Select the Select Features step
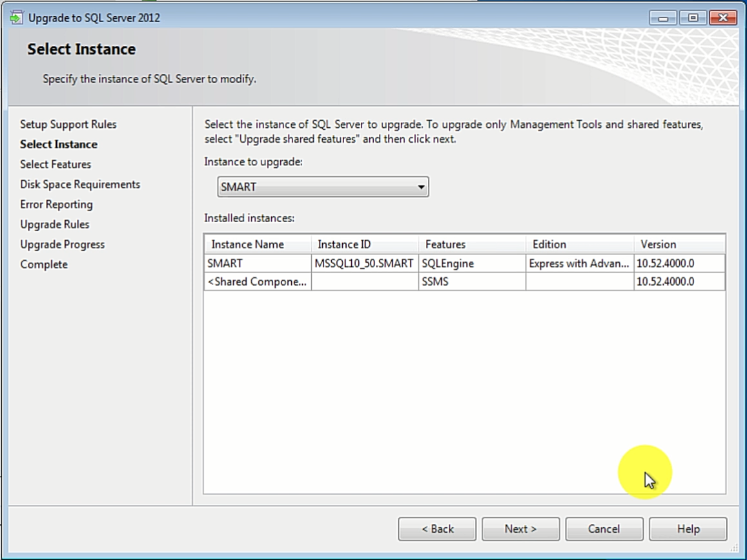 [56, 165]
